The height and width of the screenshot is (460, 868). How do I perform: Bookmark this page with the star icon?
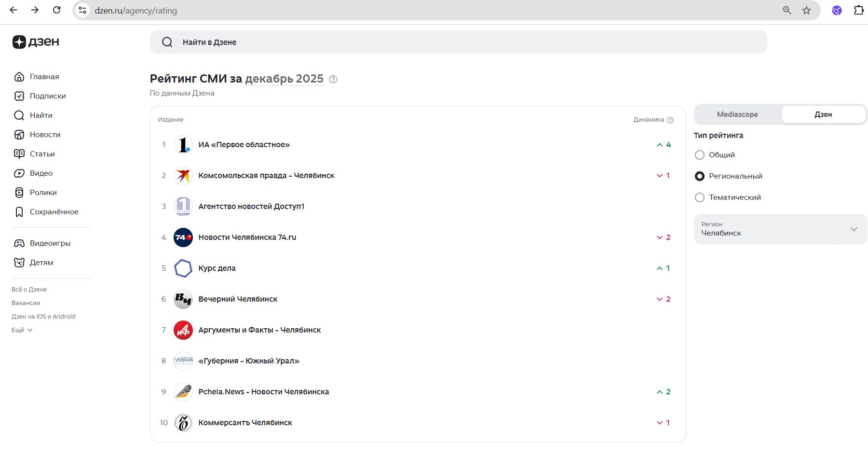[x=806, y=10]
